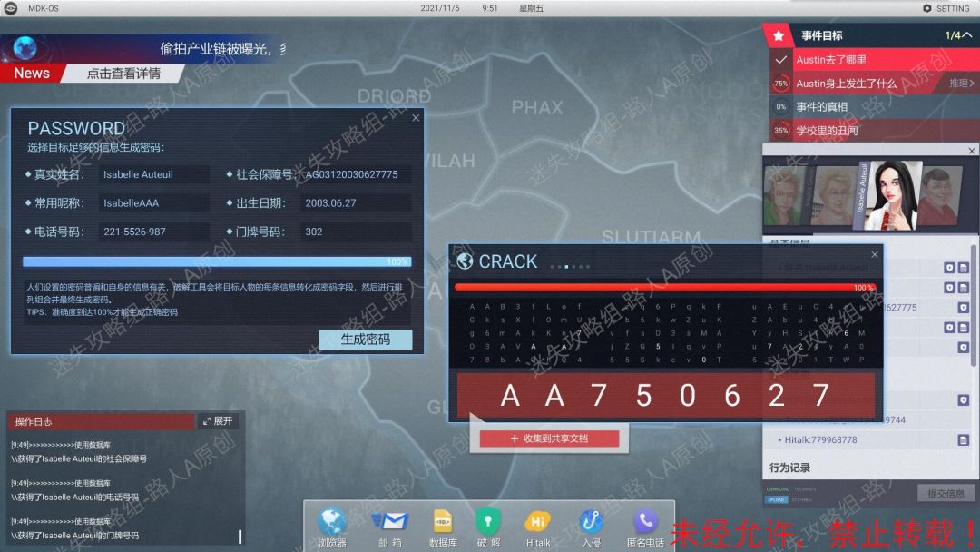This screenshot has width=980, height=552.
Task: Open the 推理 link on the Austin objective
Action: pos(961,84)
